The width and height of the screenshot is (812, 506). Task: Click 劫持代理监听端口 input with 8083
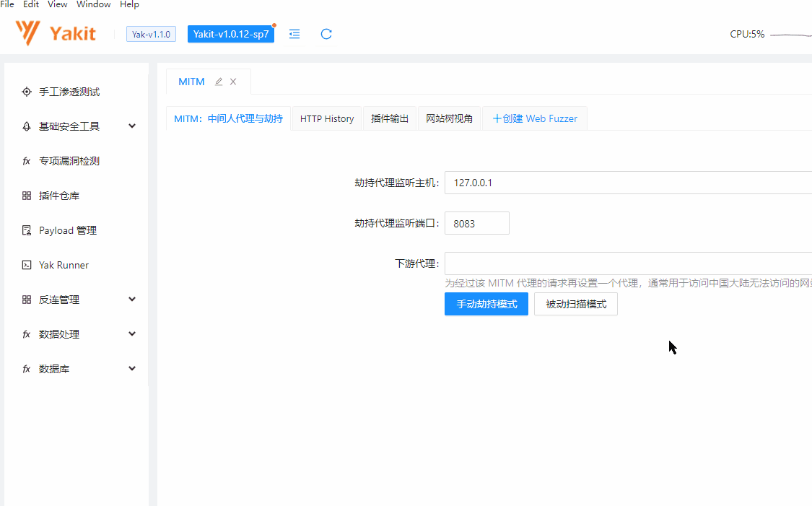pos(477,223)
